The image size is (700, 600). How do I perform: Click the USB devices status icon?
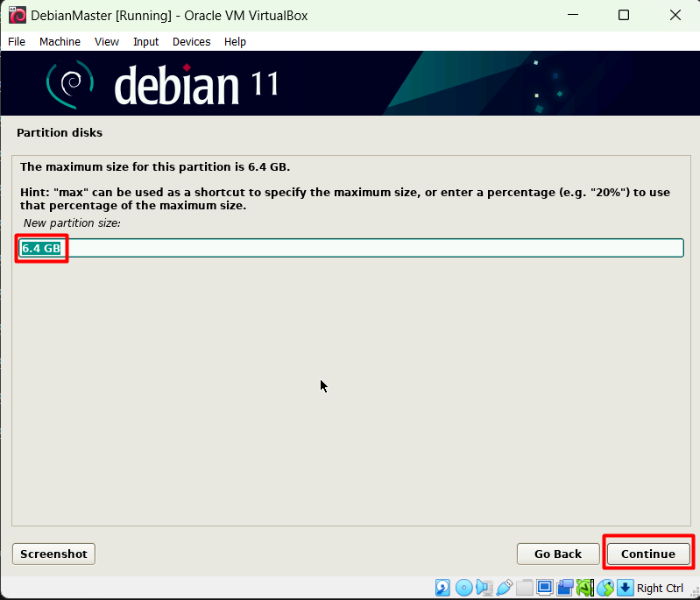pos(505,588)
